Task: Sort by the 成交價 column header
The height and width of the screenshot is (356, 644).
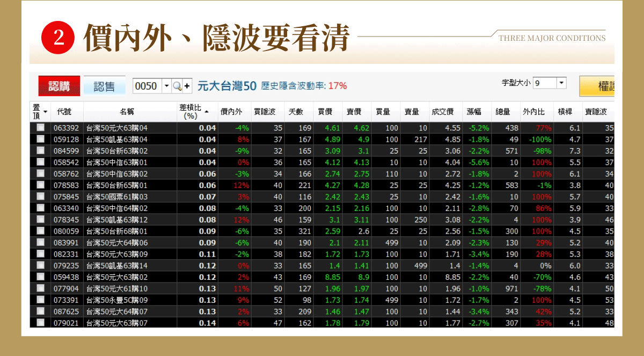Action: tap(443, 112)
